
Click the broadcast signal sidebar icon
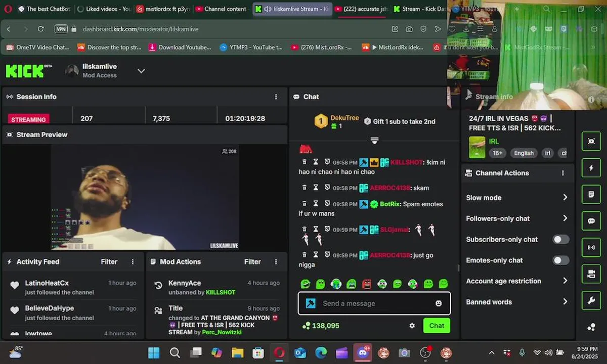coord(591,247)
